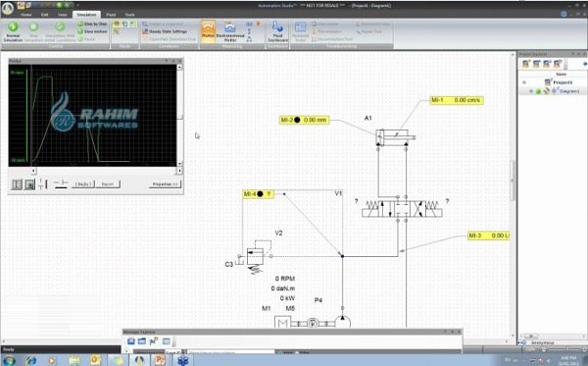Click second Message Explorer toolbar icon
Image resolution: width=588 pixels, height=366 pixels.
point(142,340)
